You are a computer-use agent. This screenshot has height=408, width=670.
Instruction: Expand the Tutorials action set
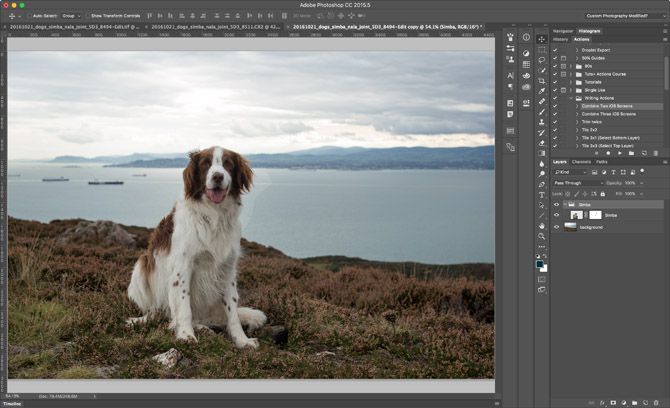pyautogui.click(x=570, y=82)
